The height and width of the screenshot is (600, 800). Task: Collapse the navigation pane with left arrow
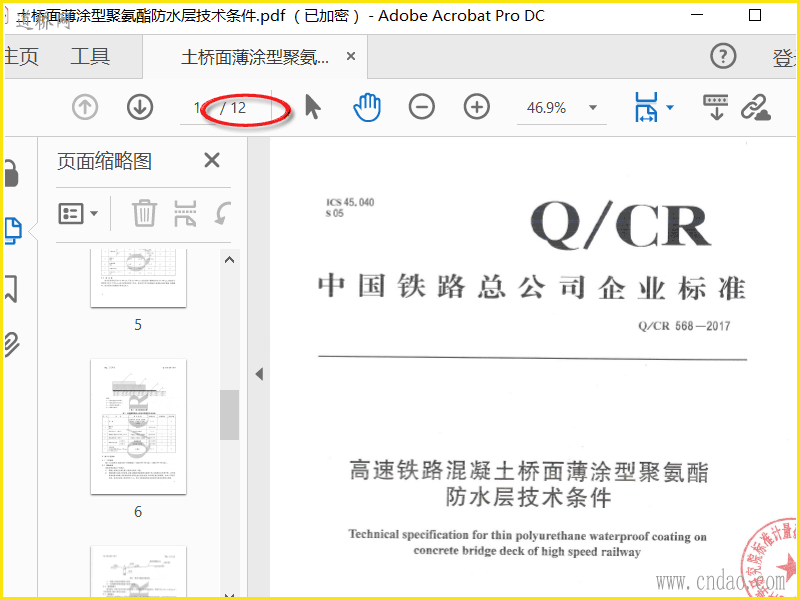click(x=259, y=374)
